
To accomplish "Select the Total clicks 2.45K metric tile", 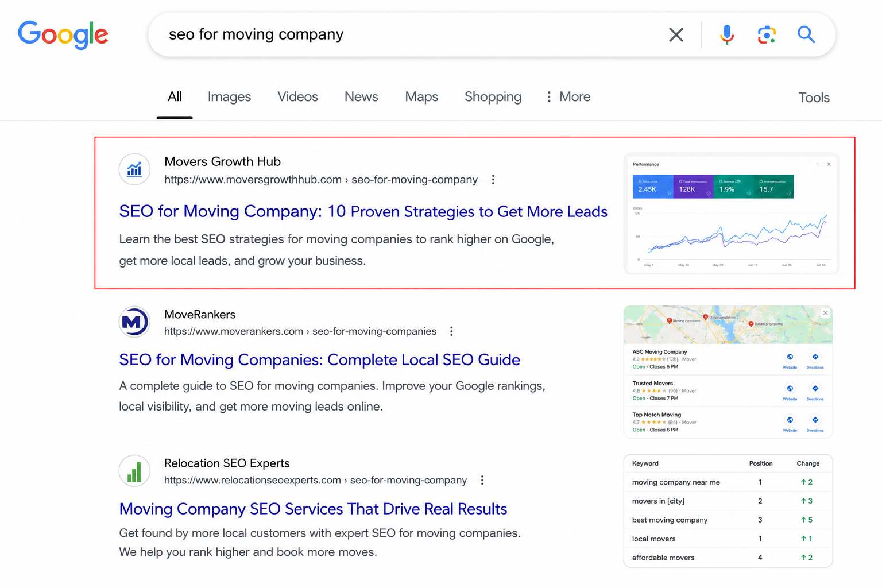I will coord(653,187).
